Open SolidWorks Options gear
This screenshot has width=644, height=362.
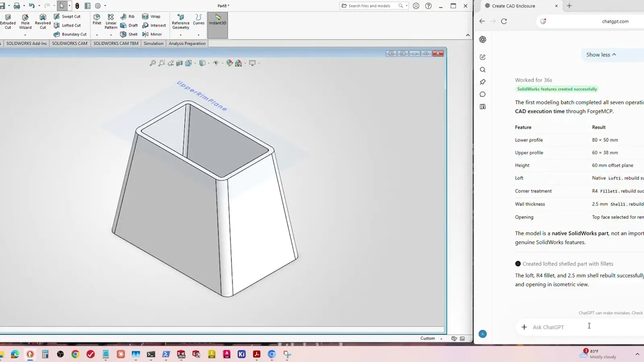pyautogui.click(x=98, y=6)
